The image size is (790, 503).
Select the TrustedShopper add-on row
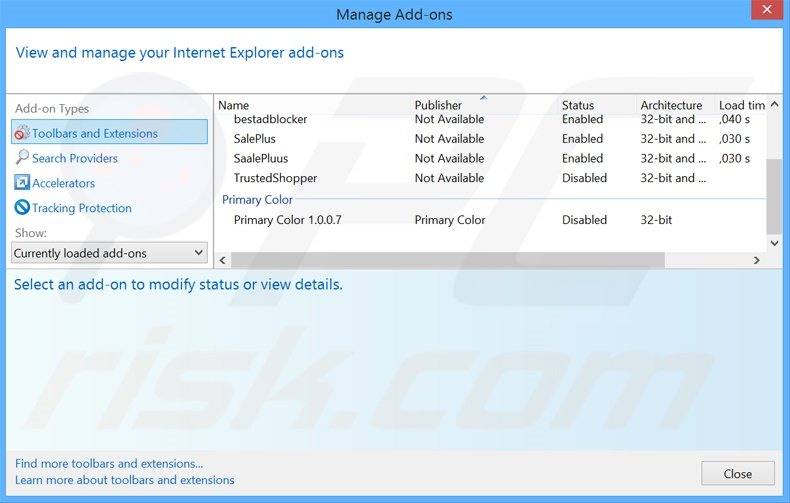[x=490, y=178]
